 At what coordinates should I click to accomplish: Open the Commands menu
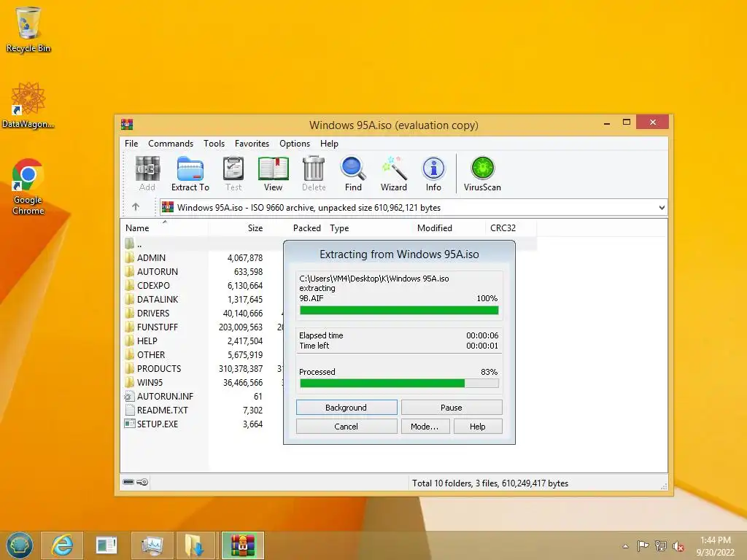pos(171,144)
